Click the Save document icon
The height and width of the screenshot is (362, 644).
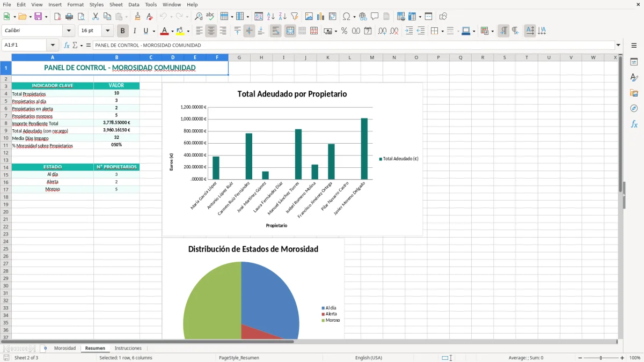[x=38, y=17]
